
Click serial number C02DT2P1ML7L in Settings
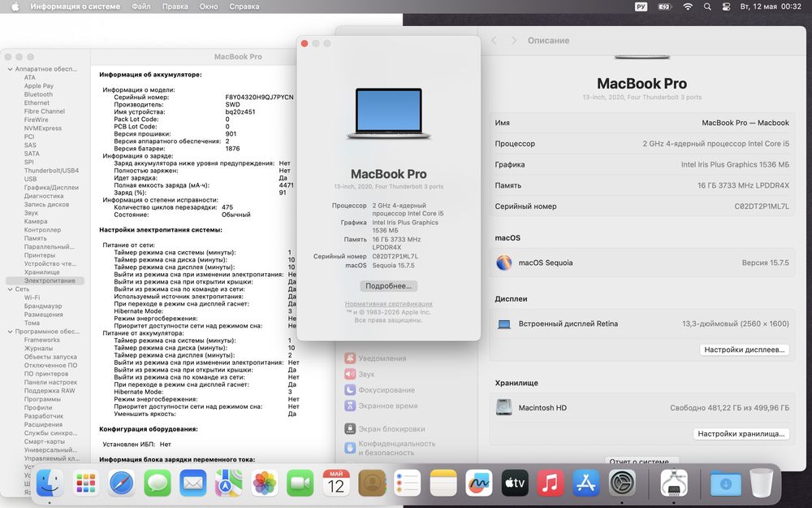click(762, 206)
